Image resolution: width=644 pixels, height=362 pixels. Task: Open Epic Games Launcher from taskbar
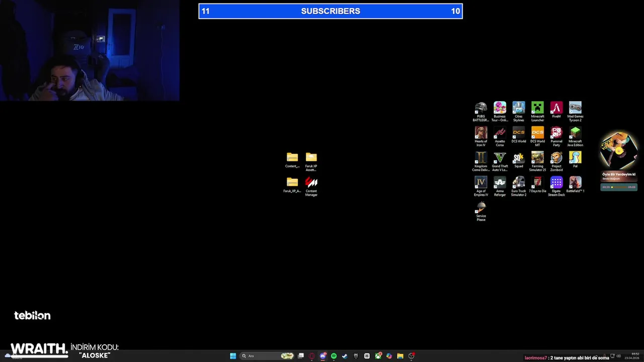pos(356,356)
